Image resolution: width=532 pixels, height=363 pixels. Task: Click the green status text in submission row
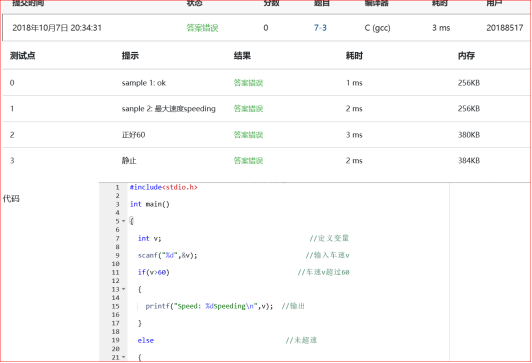coord(202,28)
